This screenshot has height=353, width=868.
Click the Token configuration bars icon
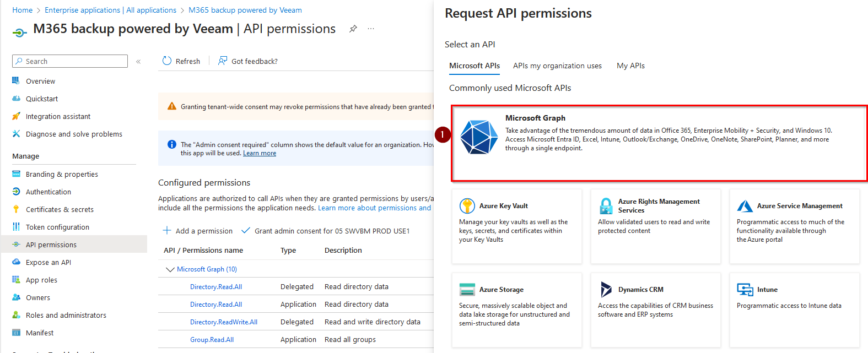point(16,227)
